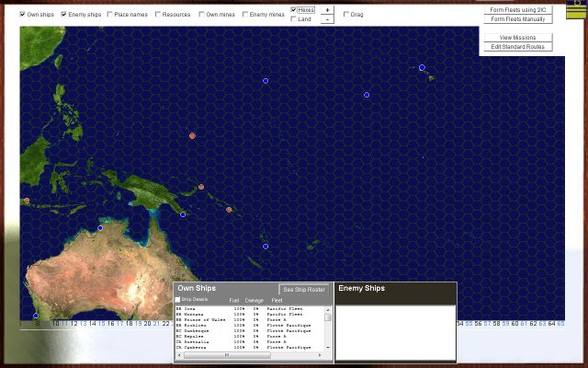Open See Ship Roster

coord(303,290)
